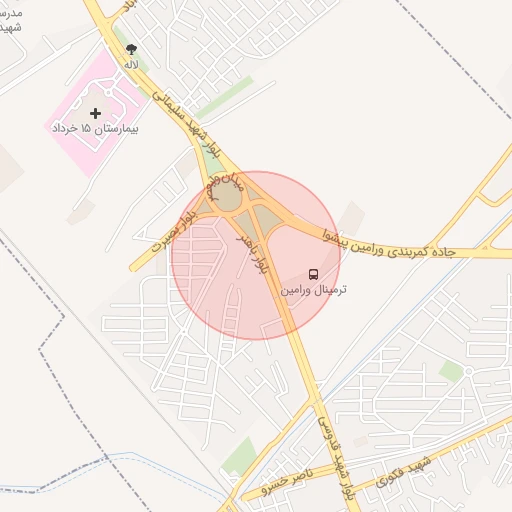Click the small green square beside roundabout
512x512 pixels.
click(451, 371)
